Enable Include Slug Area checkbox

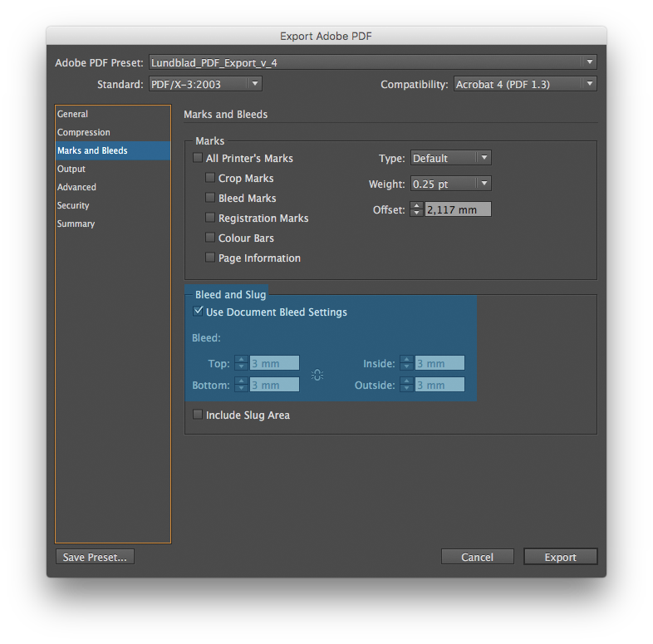(x=198, y=415)
